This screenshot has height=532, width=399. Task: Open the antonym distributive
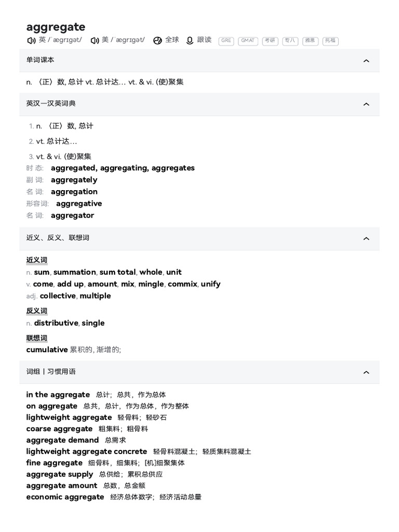(x=56, y=323)
